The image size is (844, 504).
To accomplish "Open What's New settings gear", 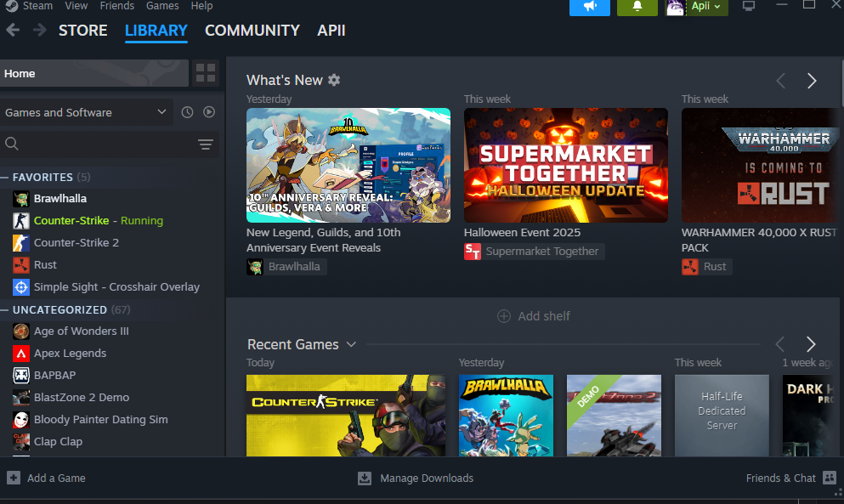I will (334, 80).
